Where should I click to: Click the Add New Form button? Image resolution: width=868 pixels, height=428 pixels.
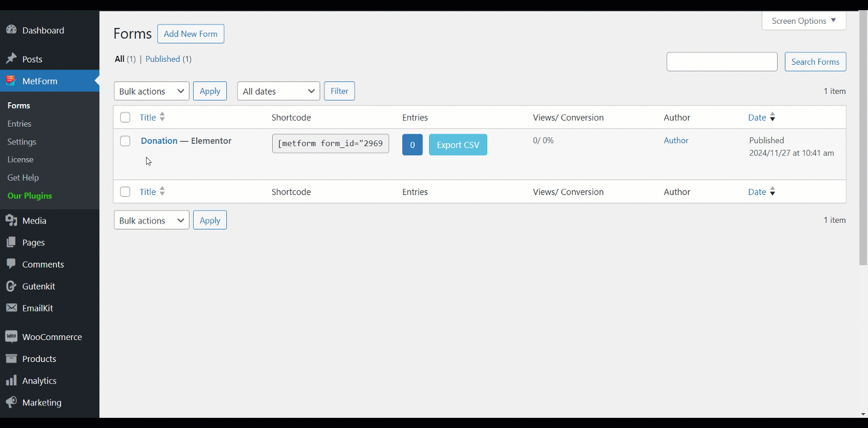point(191,34)
